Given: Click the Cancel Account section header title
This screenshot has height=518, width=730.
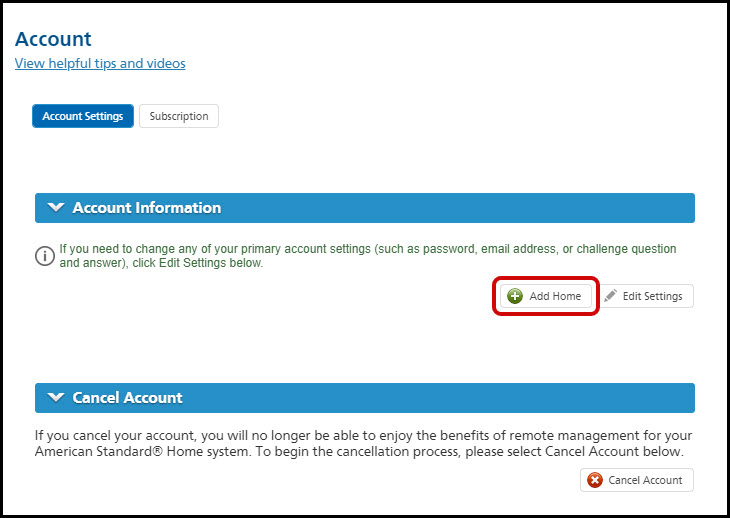Looking at the screenshot, I should 128,397.
